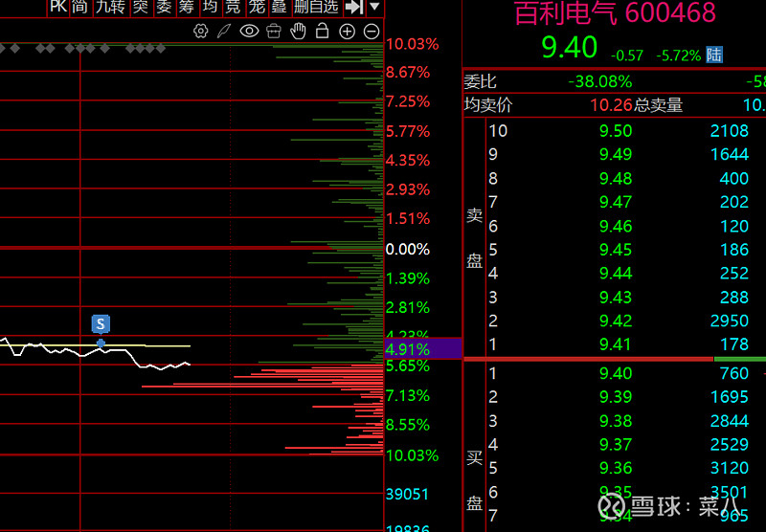The height and width of the screenshot is (532, 766).
Task: Select the 突 toolbar tab
Action: coord(141,7)
